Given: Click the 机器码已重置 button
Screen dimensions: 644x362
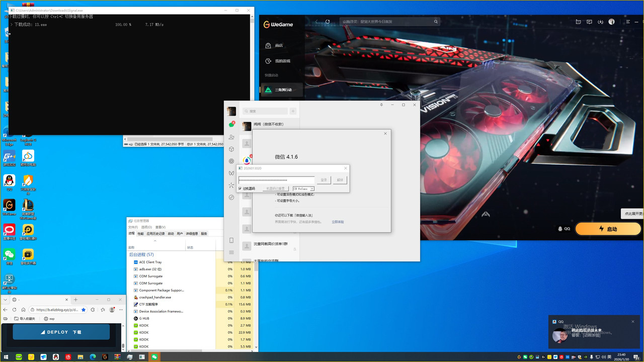Looking at the screenshot, I should [275, 189].
